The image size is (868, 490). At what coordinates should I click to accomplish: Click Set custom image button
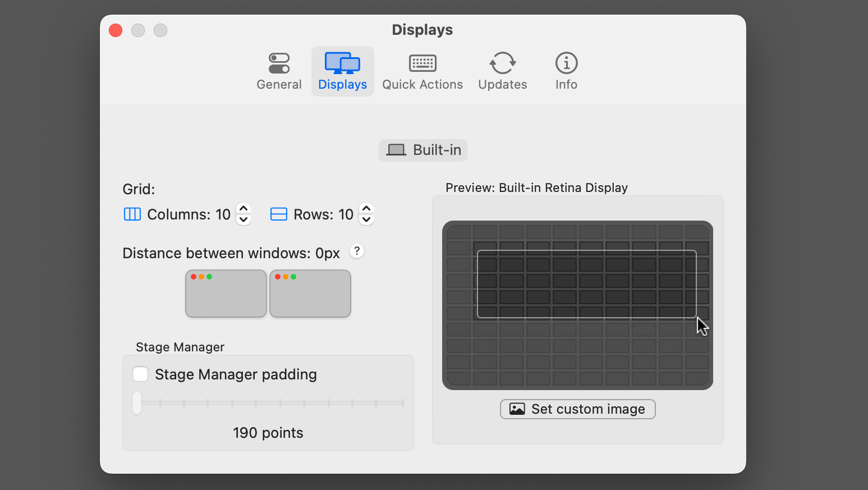point(578,409)
